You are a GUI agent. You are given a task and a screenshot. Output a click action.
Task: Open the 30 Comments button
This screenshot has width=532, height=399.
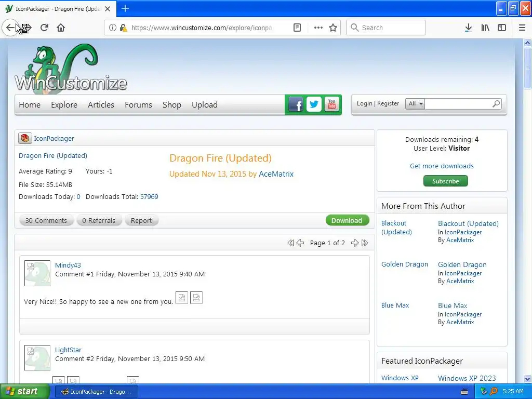click(46, 220)
